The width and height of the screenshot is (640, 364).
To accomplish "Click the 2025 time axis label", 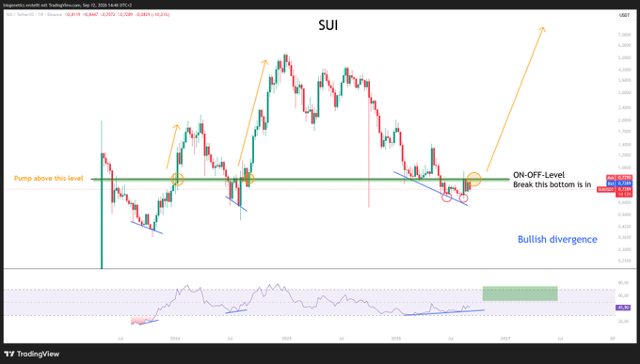I will (x=286, y=339).
